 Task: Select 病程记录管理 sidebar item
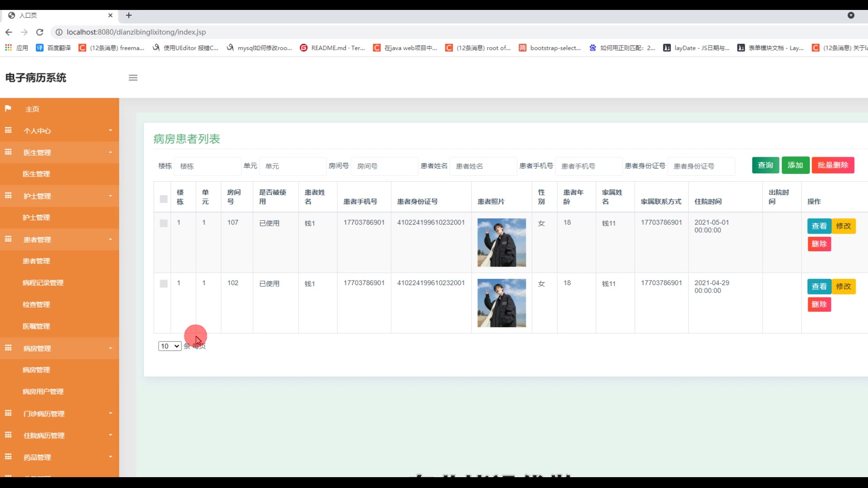[43, 282]
